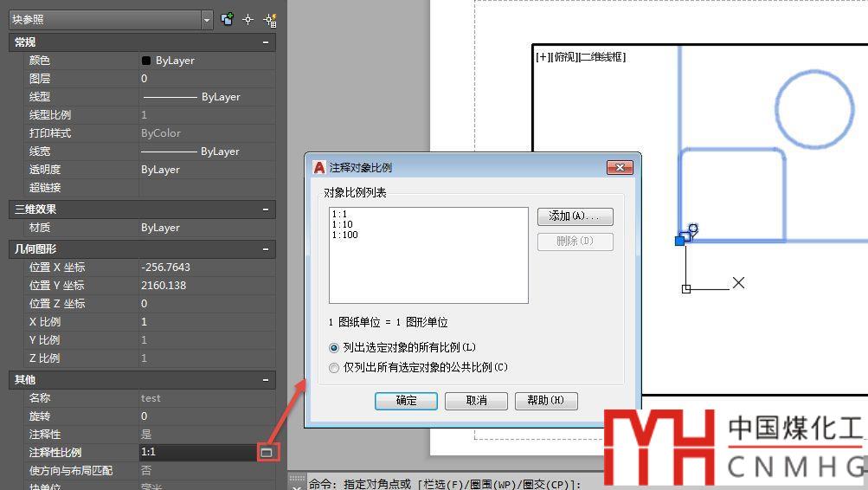
Task: Open the 二维线框 visual style menu
Action: 602,57
